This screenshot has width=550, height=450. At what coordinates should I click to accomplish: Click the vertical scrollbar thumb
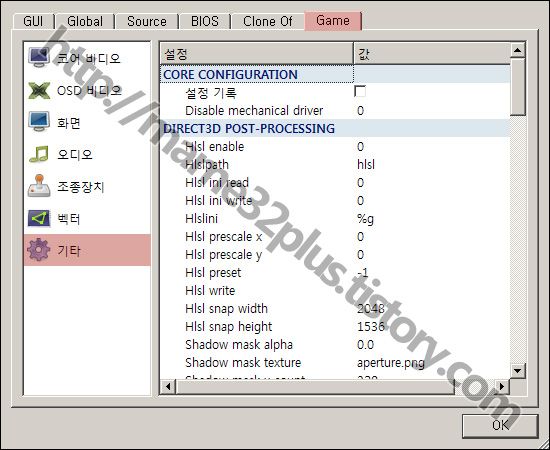coord(518,87)
